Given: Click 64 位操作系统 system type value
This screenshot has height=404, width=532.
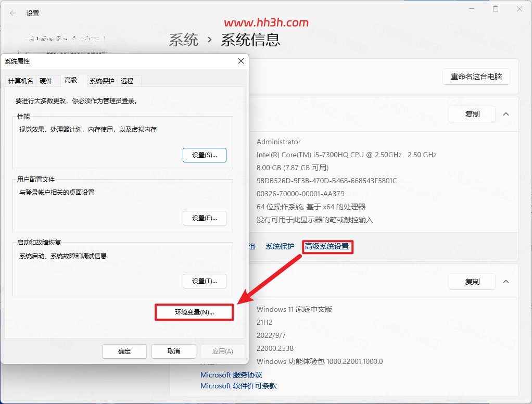Looking at the screenshot, I should 311,207.
